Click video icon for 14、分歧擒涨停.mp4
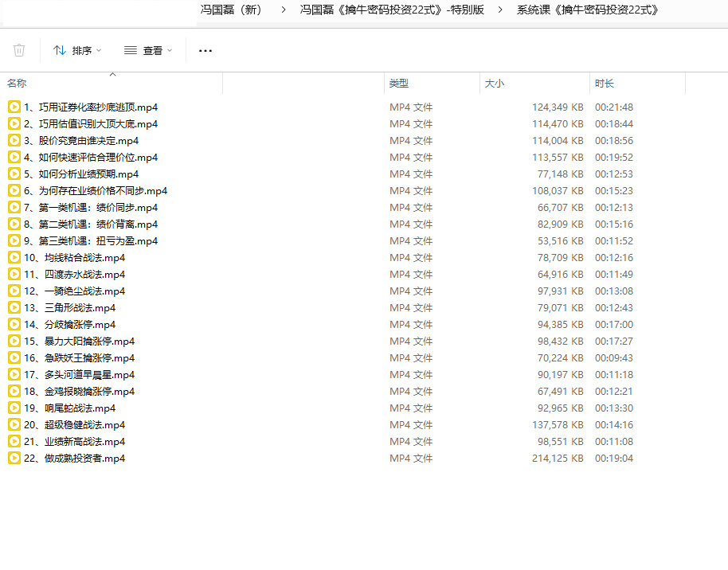The height and width of the screenshot is (570, 728). pos(14,325)
